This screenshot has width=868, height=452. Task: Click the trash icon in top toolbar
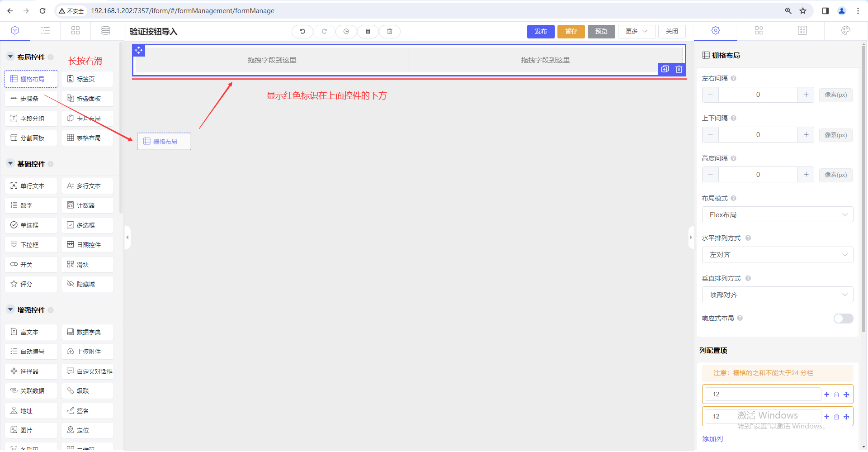(389, 31)
